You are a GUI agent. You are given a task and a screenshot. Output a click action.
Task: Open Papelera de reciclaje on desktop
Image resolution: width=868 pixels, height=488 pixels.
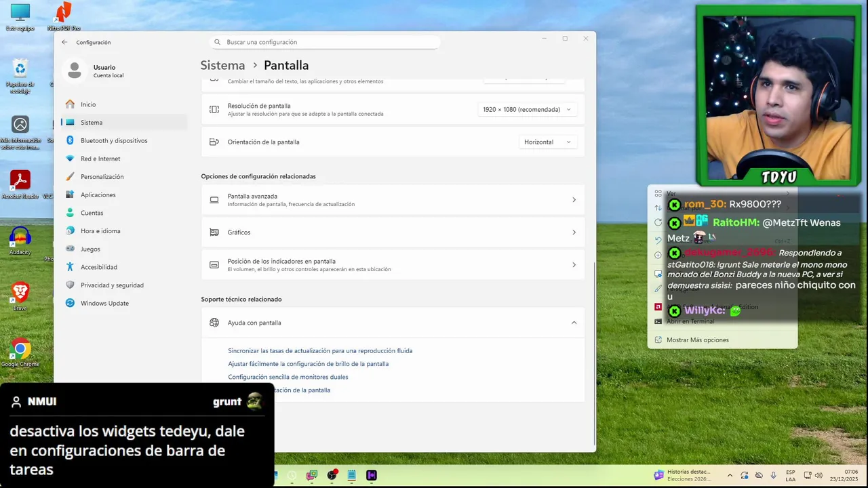pos(20,76)
